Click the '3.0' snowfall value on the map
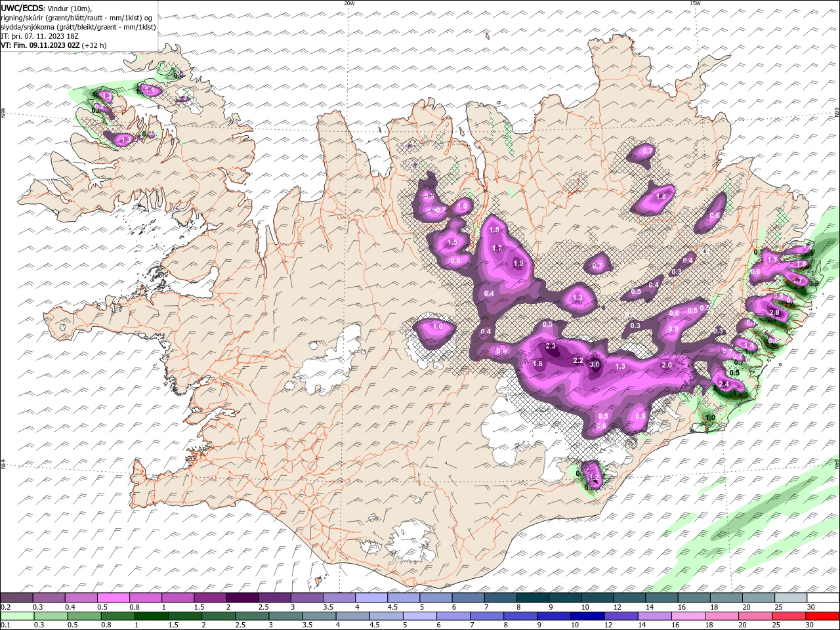Viewport: 840px width, 630px height. [595, 364]
